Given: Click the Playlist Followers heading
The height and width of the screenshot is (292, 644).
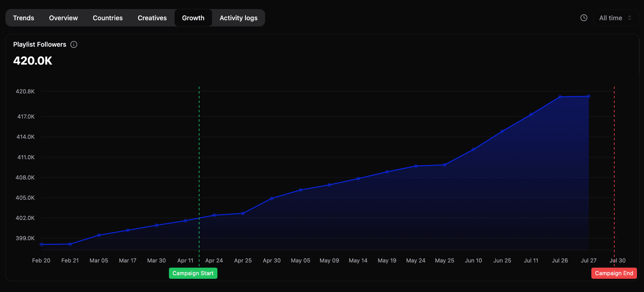Looking at the screenshot, I should pos(40,44).
